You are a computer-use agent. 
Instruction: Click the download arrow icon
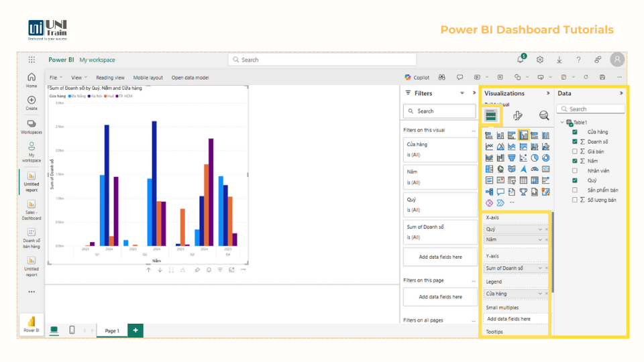(x=559, y=60)
